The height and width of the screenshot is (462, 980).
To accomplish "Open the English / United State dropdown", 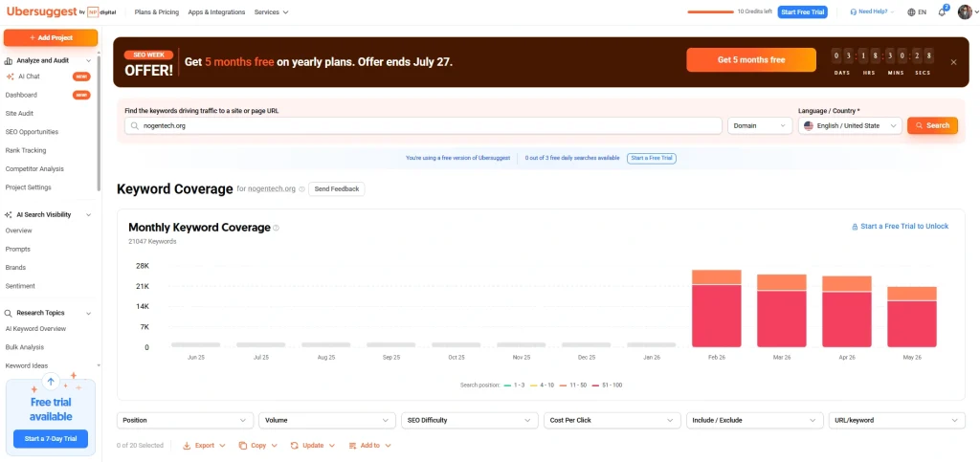I will point(850,126).
